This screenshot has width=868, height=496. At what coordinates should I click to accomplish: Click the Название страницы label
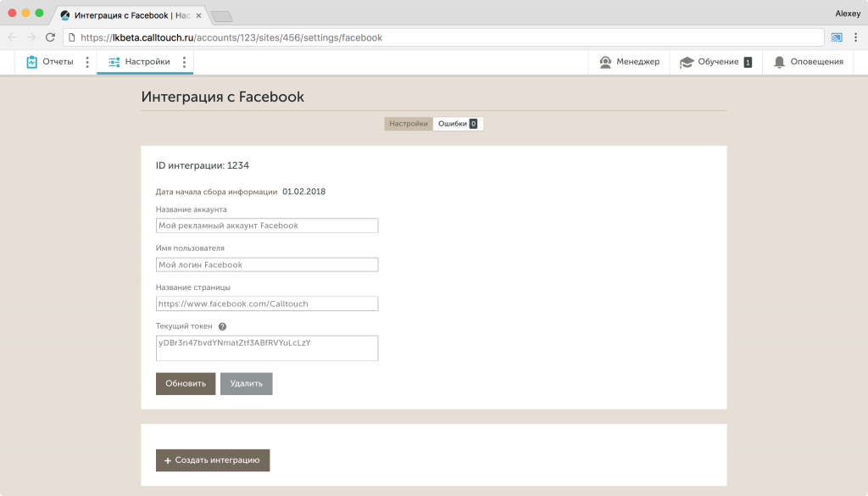coord(192,287)
